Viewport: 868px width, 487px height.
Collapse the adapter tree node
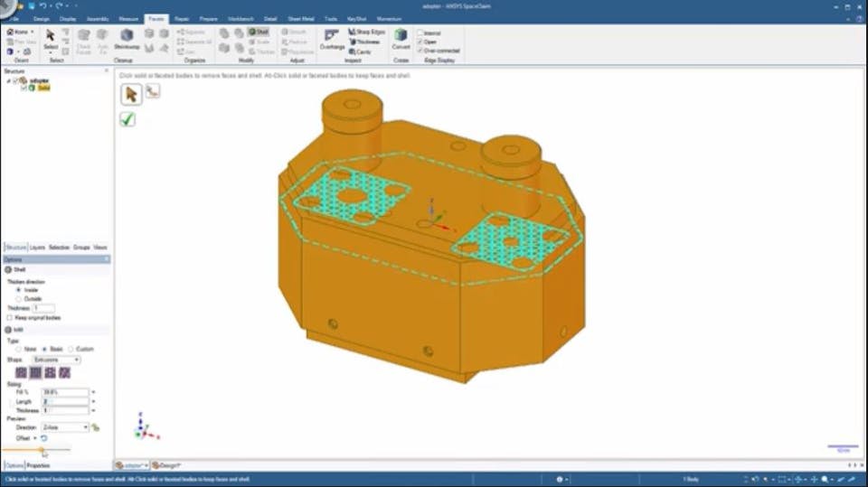(8, 80)
